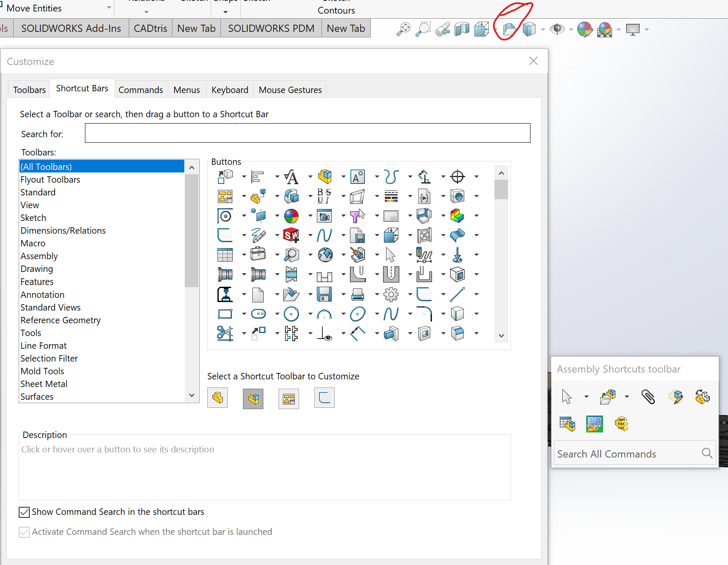Screen dimensions: 728x565
Task: Expand the select arrow dropdown in Assembly Shortcuts
Action: click(x=587, y=397)
